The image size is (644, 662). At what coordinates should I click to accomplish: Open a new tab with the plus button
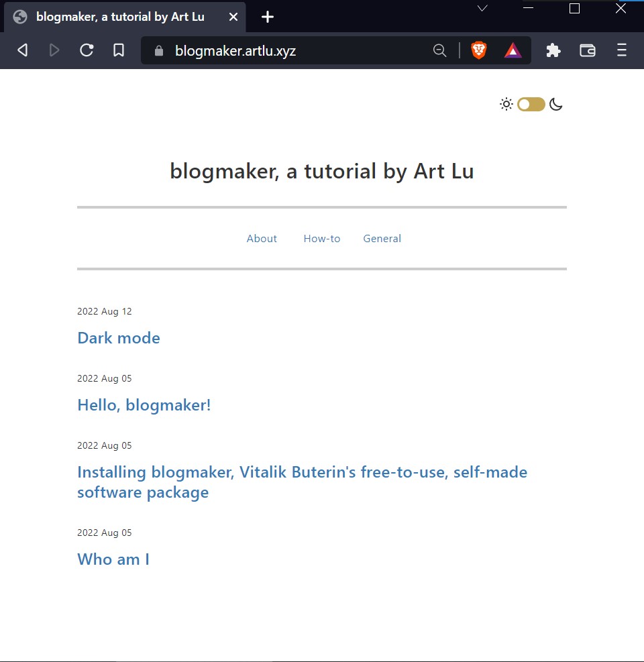(267, 17)
